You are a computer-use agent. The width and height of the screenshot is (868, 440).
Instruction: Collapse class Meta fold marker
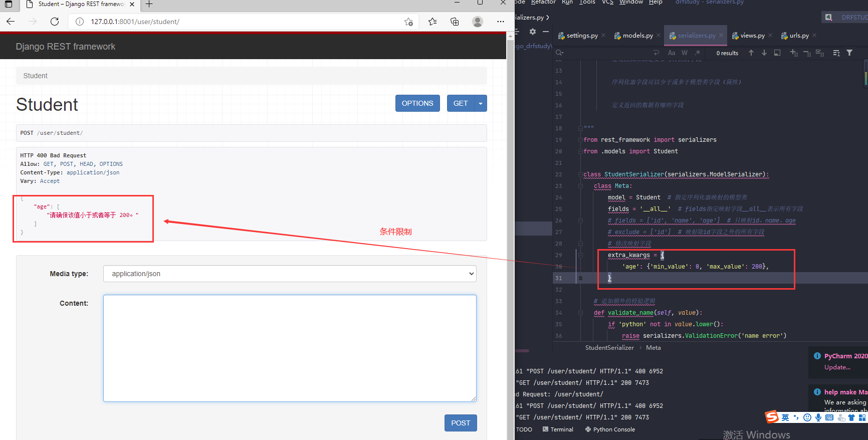pyautogui.click(x=580, y=186)
